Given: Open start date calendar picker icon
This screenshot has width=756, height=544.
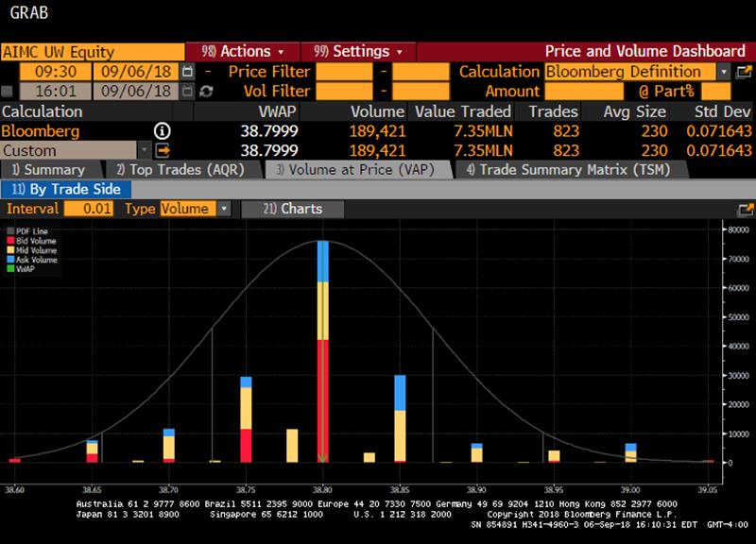Looking at the screenshot, I should click(x=187, y=72).
